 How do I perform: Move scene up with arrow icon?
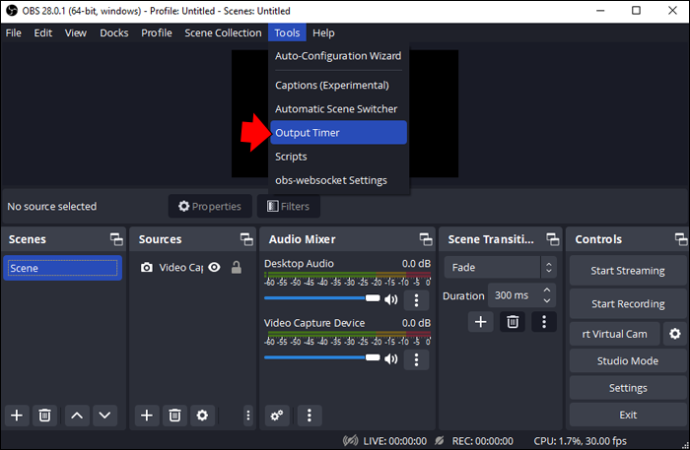pos(77,415)
